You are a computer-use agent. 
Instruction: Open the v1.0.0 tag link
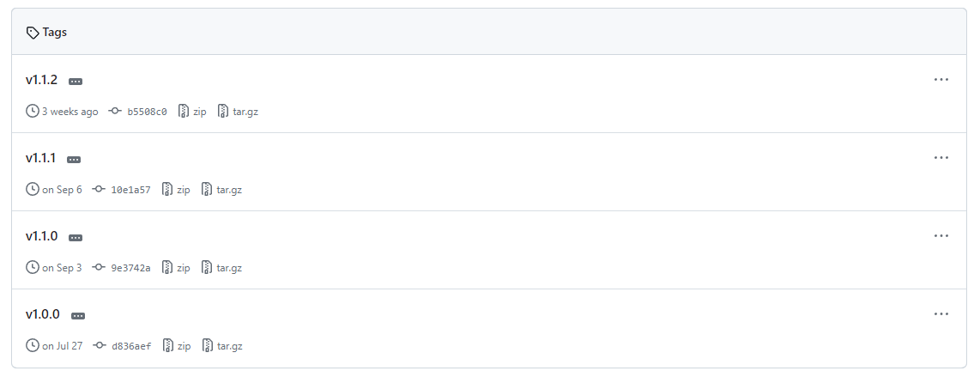pyautogui.click(x=42, y=314)
